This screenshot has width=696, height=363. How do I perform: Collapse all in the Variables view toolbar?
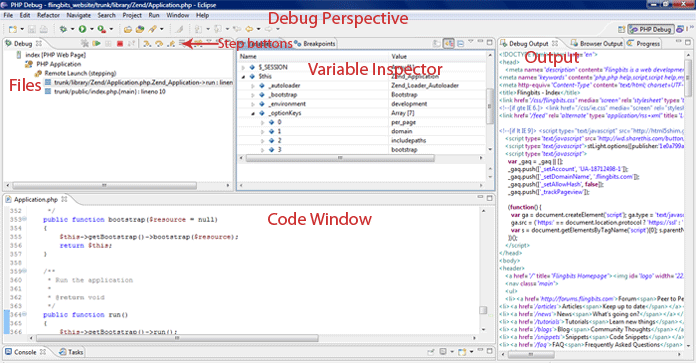click(x=460, y=43)
